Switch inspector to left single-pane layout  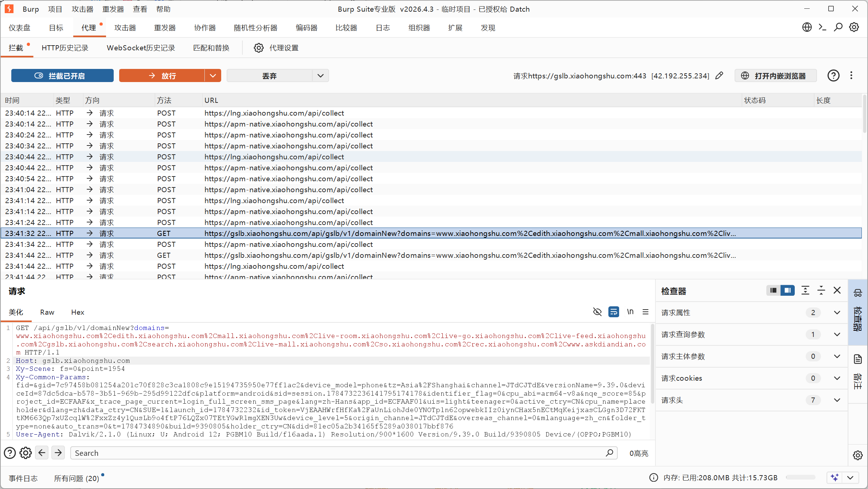tap(773, 290)
